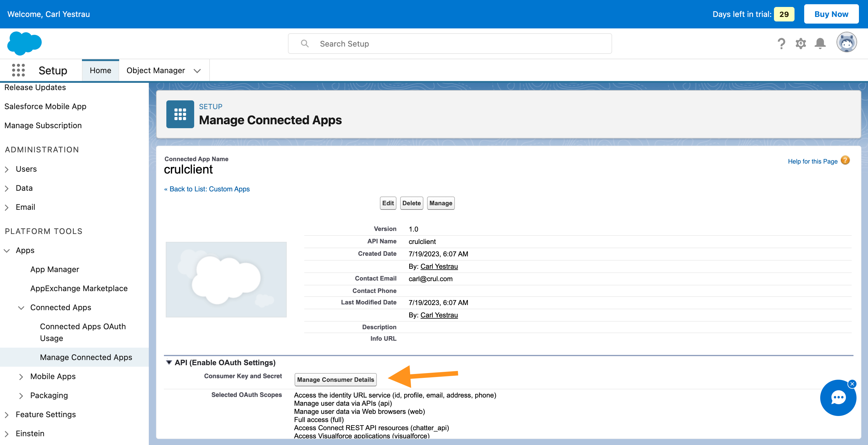Click the Setup app title
Viewport: 868px width, 445px height.
[x=53, y=70]
